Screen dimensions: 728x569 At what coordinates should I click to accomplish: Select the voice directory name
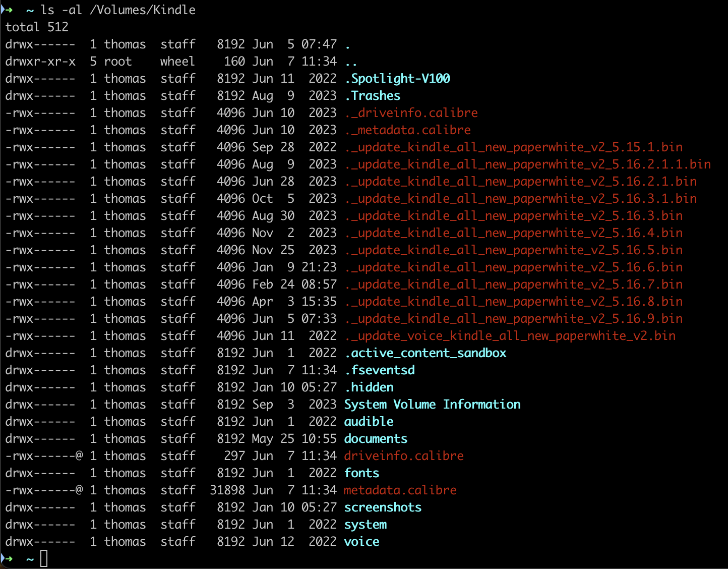click(361, 542)
